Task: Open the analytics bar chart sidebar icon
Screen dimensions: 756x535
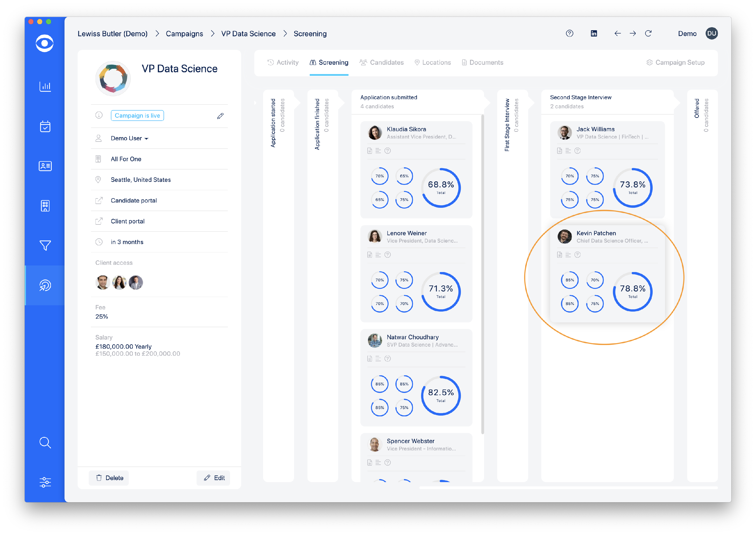Action: 45,86
